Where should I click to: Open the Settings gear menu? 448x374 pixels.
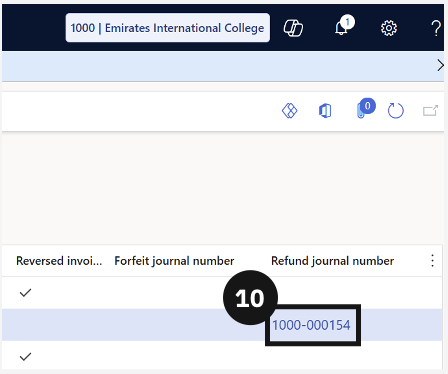[x=389, y=28]
